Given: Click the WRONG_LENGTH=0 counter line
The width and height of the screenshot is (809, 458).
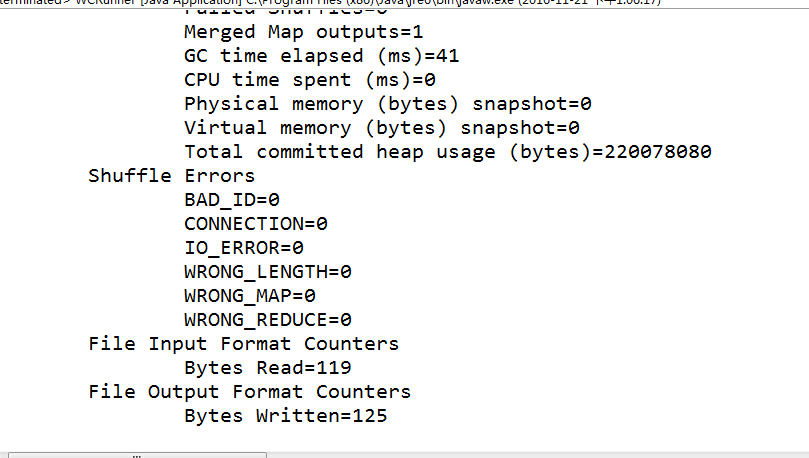Looking at the screenshot, I should click(x=267, y=272).
